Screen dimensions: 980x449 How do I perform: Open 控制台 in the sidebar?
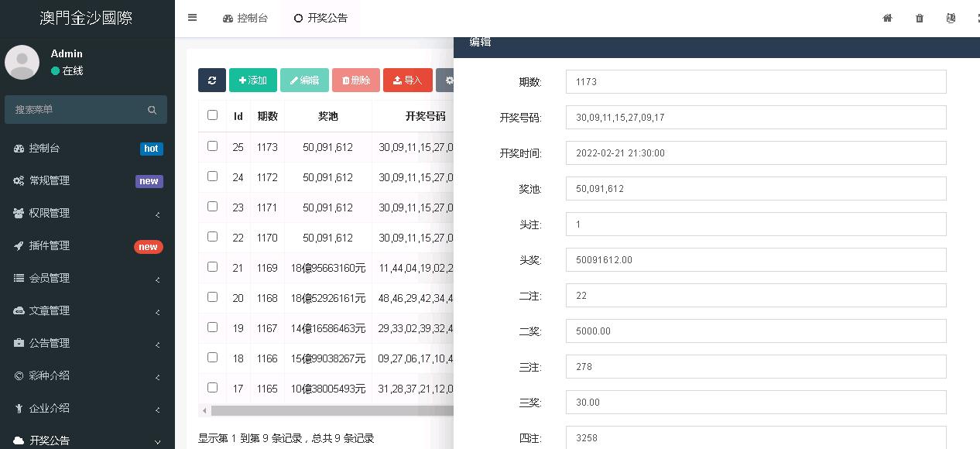coord(45,148)
